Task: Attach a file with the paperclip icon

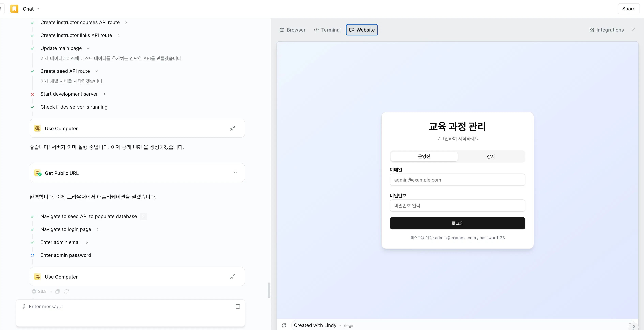Action: point(23,306)
